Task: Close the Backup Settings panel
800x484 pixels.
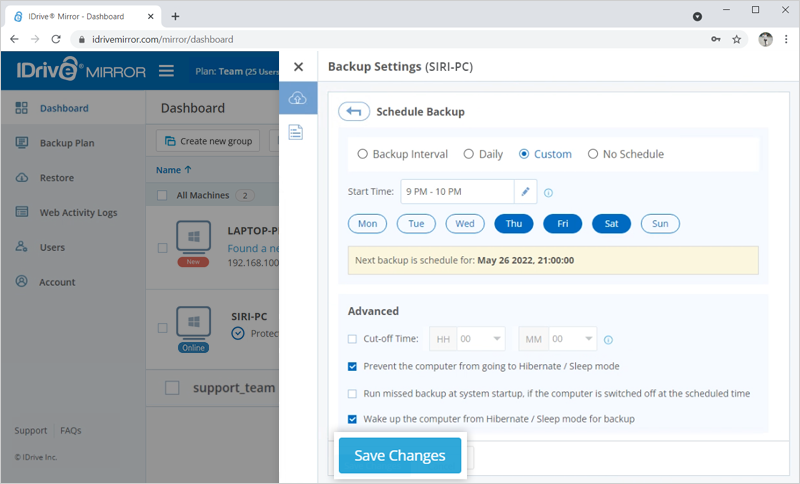Action: pyautogui.click(x=298, y=67)
